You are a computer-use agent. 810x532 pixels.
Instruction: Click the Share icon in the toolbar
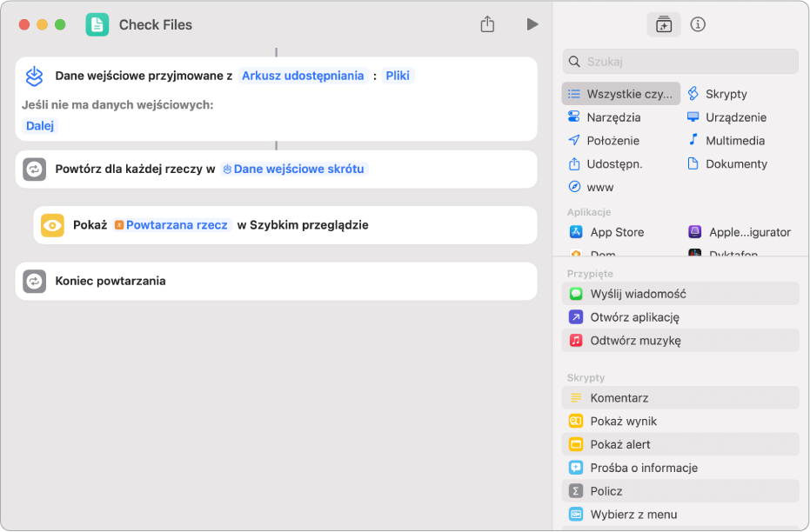pos(487,24)
